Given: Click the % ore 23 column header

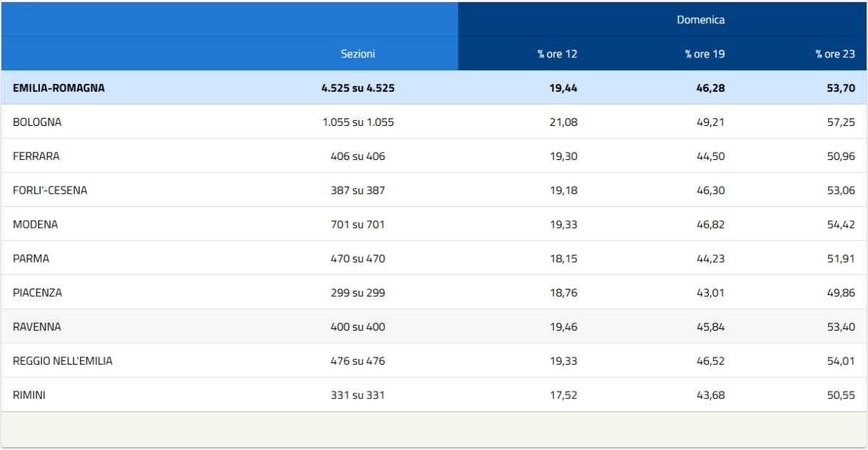Looking at the screenshot, I should tap(835, 54).
